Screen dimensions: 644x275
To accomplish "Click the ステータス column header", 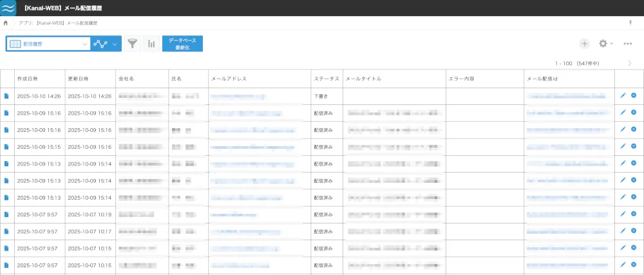I will pos(326,79).
